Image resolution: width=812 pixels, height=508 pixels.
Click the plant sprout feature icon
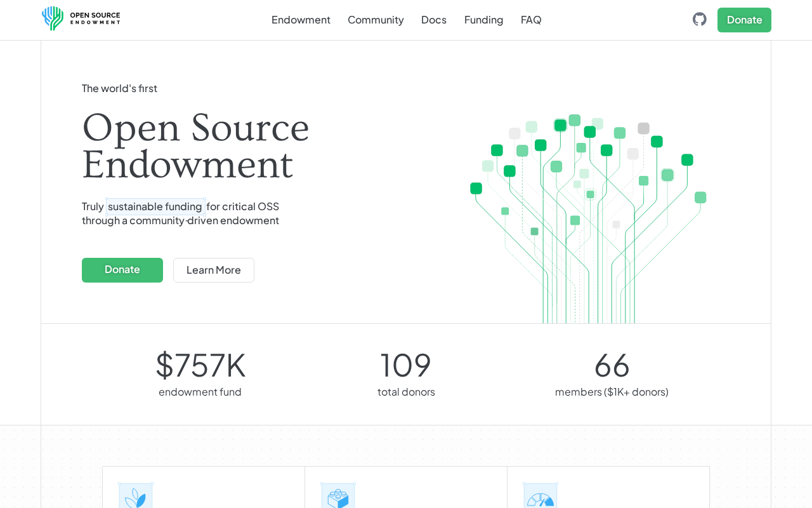click(x=136, y=497)
